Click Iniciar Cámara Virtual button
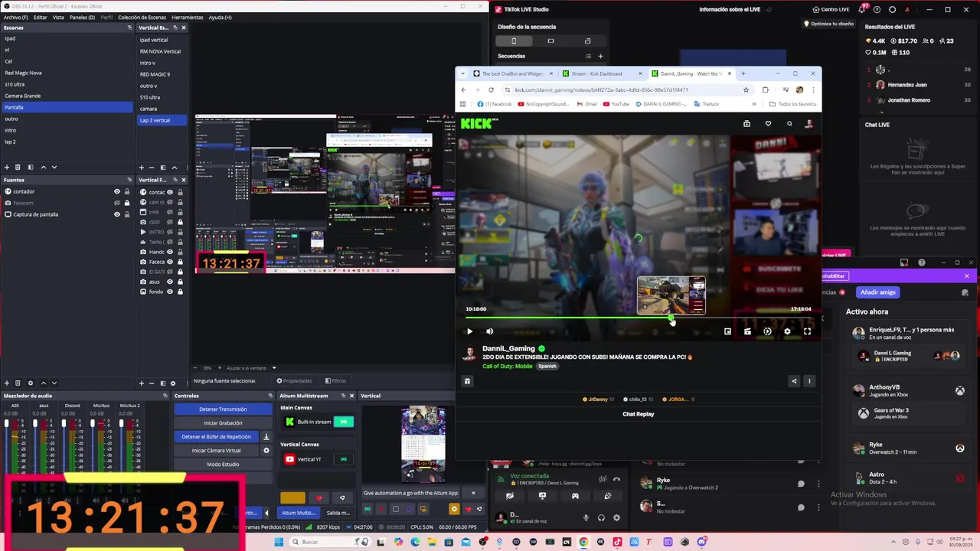 point(217,451)
